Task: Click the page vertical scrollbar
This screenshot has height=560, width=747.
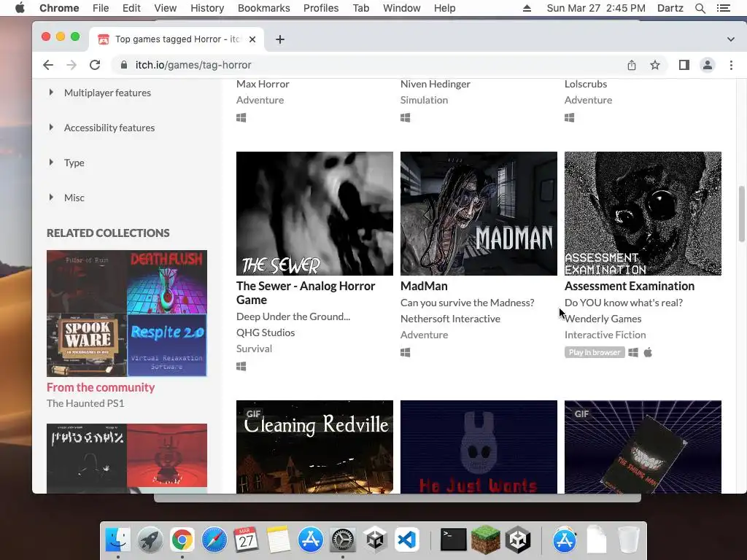Action: (741, 214)
